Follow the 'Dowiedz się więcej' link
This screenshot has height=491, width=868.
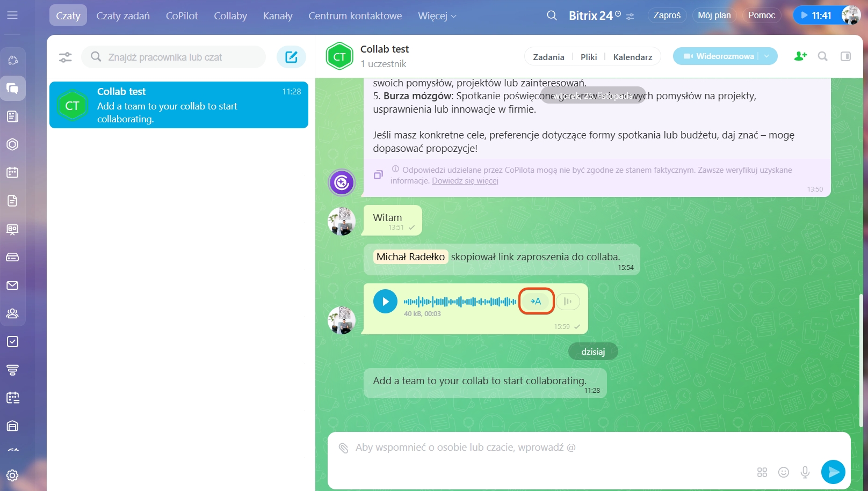(x=465, y=181)
